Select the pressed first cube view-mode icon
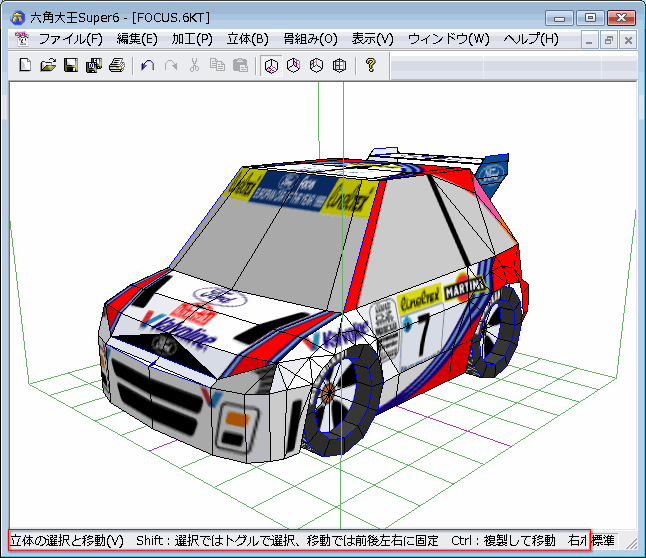646x558 pixels. click(270, 66)
